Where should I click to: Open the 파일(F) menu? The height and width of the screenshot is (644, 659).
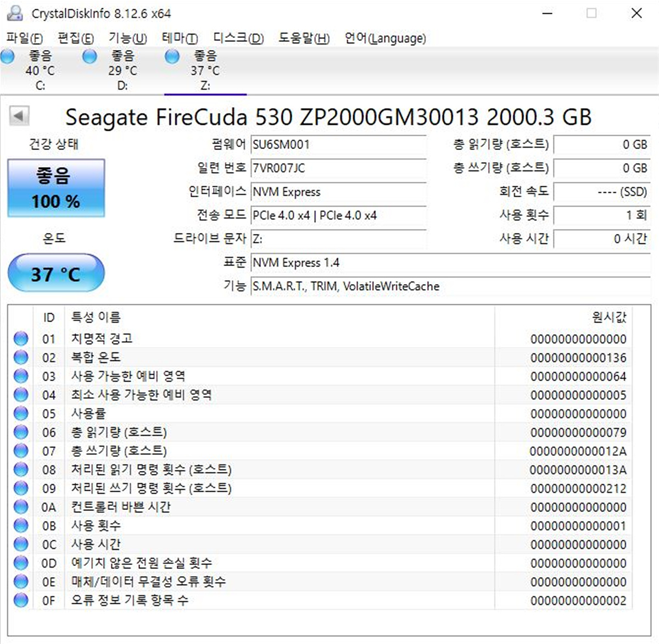coord(24,38)
